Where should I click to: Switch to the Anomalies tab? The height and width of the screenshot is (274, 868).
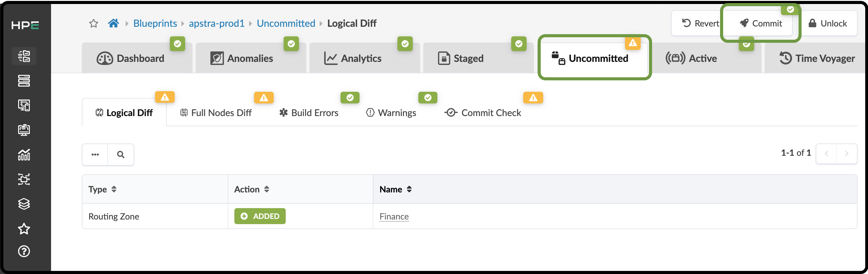(x=251, y=58)
